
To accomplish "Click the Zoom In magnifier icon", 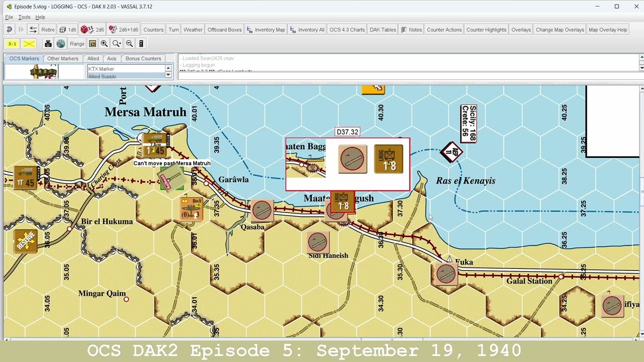I will [x=105, y=44].
